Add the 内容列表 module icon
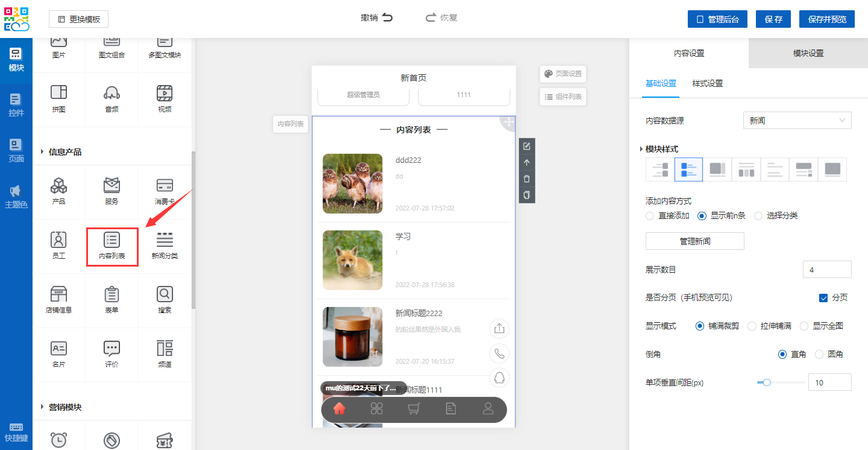The image size is (868, 450). click(x=112, y=240)
